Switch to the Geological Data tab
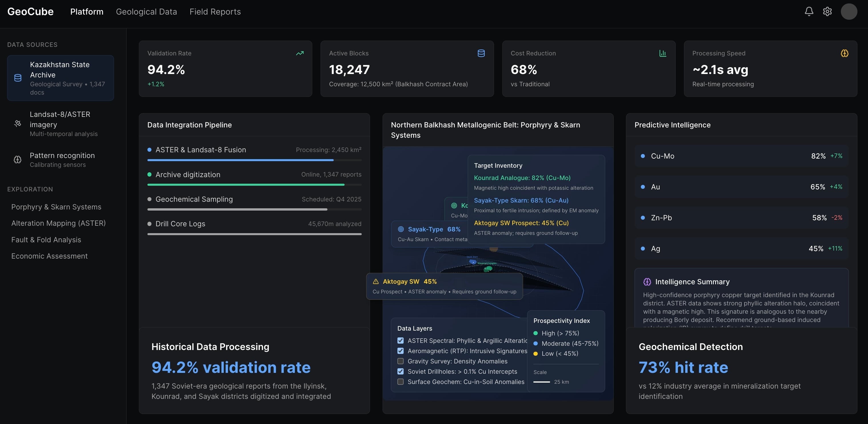 (146, 11)
